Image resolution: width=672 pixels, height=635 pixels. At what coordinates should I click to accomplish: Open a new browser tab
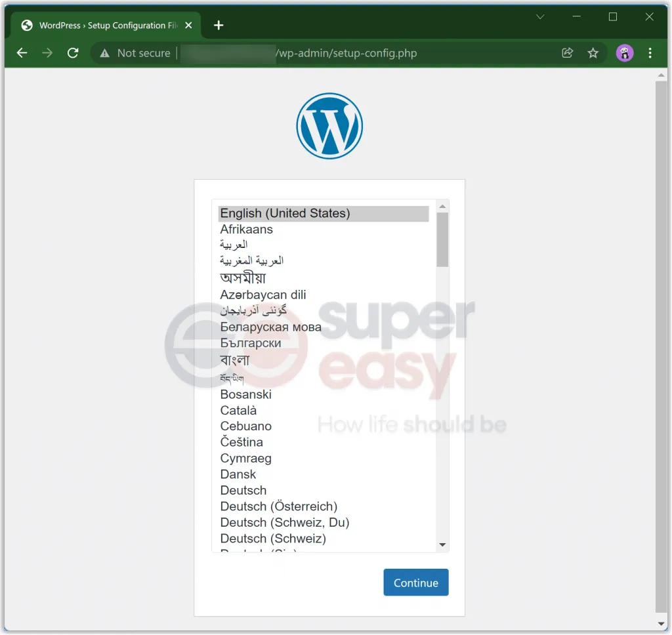(x=219, y=26)
